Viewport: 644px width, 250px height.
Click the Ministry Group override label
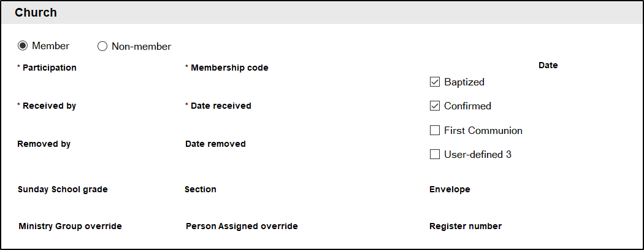70,226
